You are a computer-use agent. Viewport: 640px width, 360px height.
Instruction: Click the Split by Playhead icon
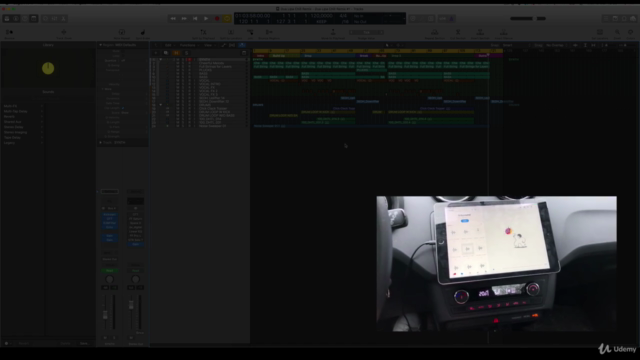tap(203, 33)
